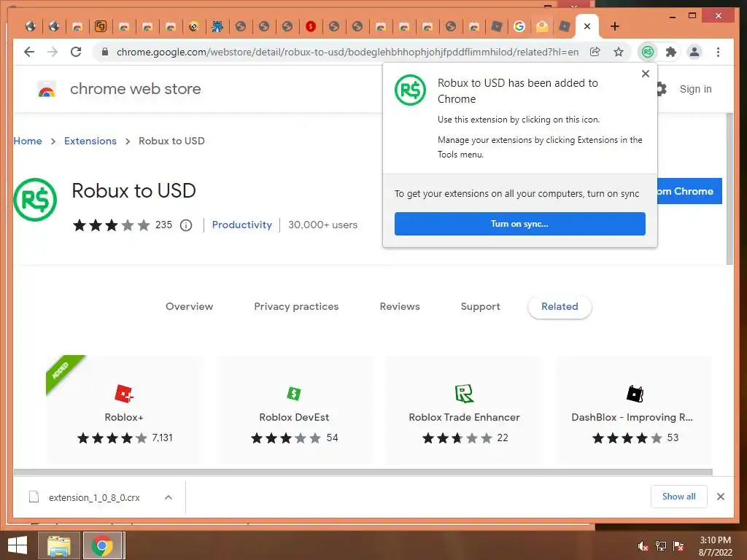Open the Robux to USD toolbar extension
Viewport: 747px width, 560px height.
coord(648,52)
